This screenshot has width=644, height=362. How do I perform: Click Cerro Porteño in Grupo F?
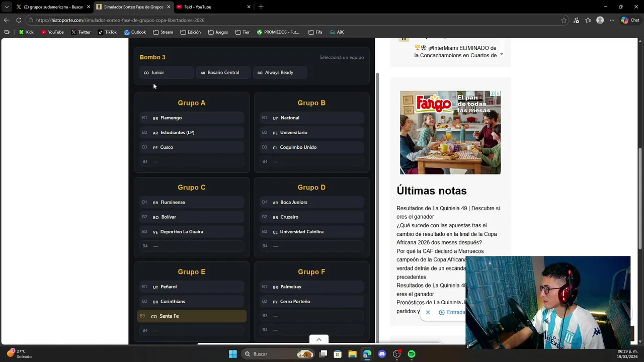311,301
